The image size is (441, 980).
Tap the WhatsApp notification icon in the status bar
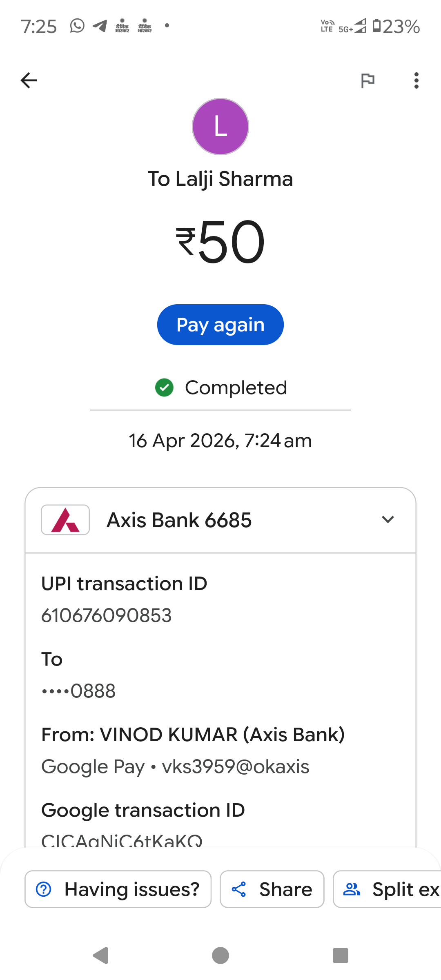[x=77, y=26]
